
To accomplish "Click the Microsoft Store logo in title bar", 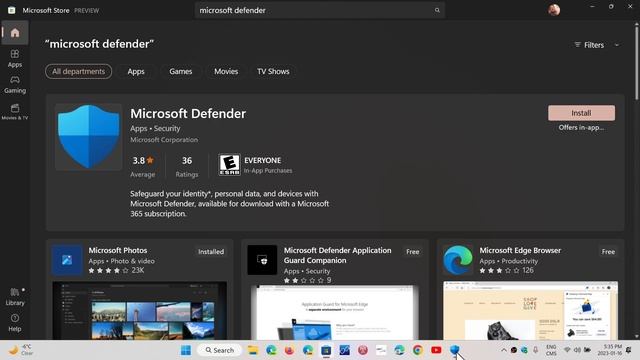I will (x=11, y=10).
